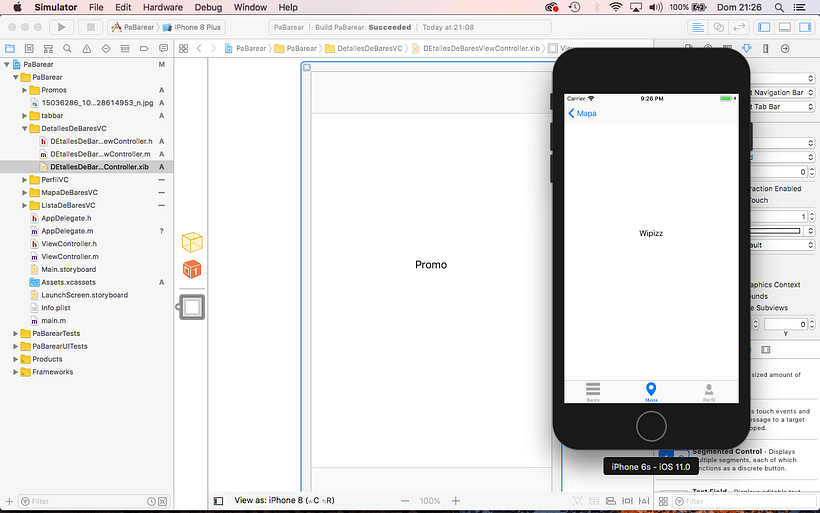This screenshot has height=513, width=820.
Task: Tap the Bares tab in simulator
Action: (x=593, y=392)
